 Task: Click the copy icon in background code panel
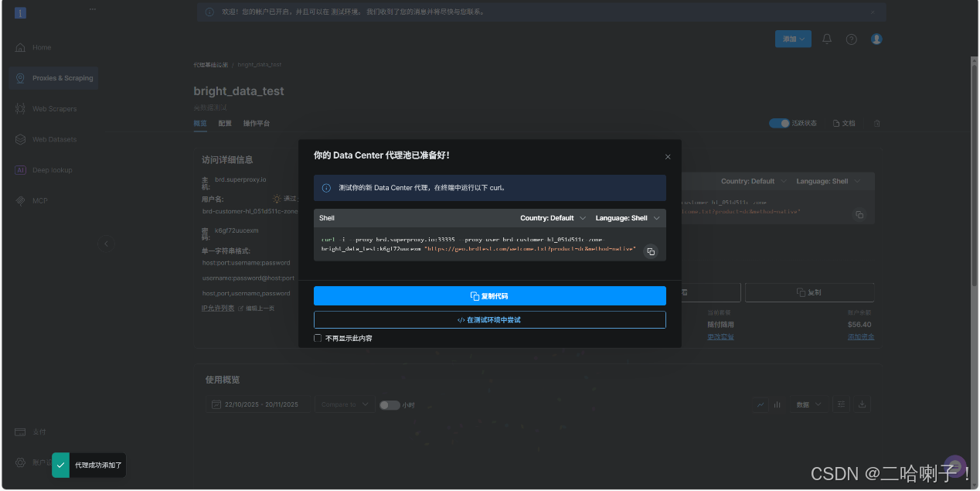pyautogui.click(x=859, y=215)
